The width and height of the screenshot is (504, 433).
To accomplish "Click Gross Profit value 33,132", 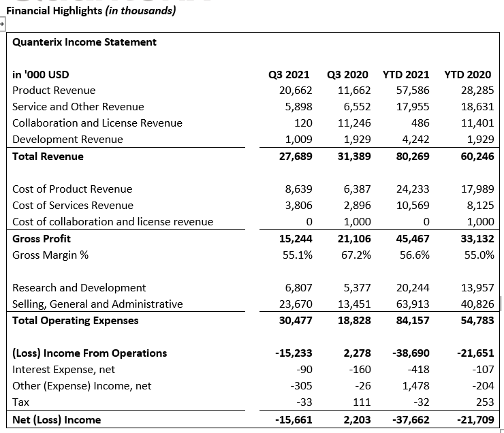I will pos(477,239).
